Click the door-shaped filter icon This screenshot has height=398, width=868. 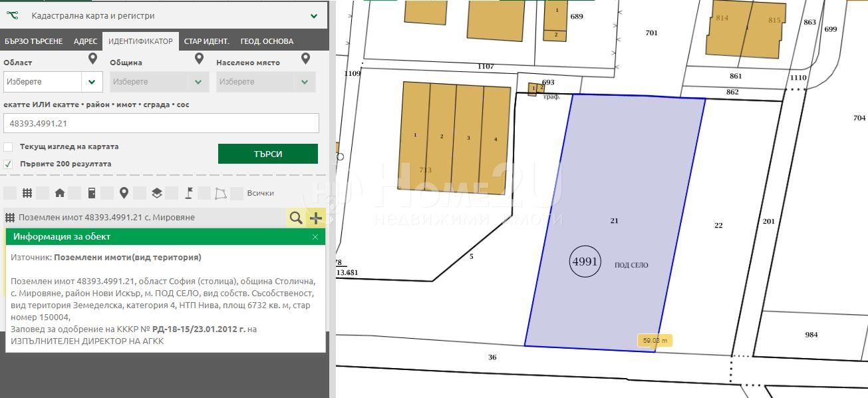point(92,193)
